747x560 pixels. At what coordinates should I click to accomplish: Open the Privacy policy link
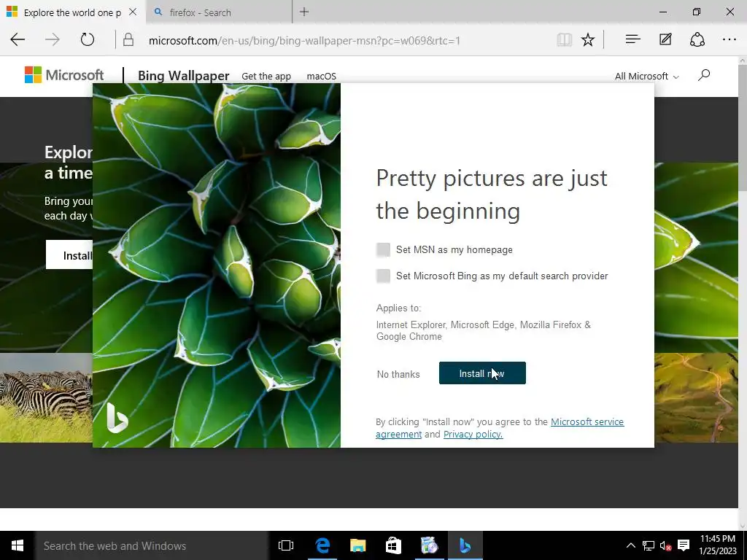[473, 435]
